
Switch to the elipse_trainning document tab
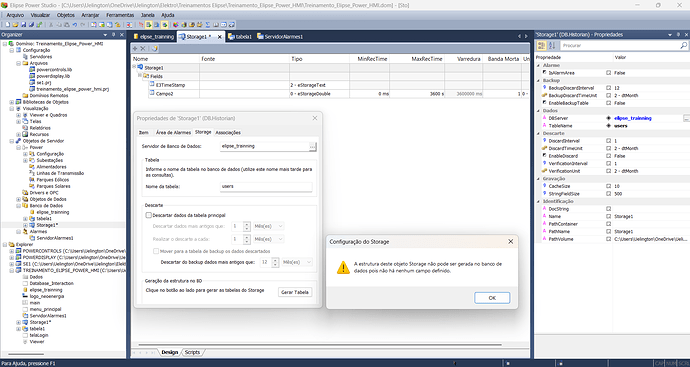pos(154,37)
